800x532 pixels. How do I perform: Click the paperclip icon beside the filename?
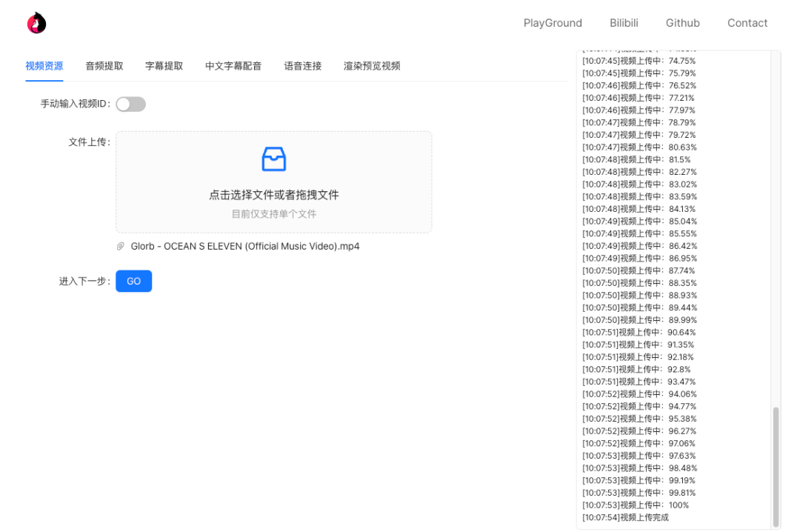tap(121, 245)
